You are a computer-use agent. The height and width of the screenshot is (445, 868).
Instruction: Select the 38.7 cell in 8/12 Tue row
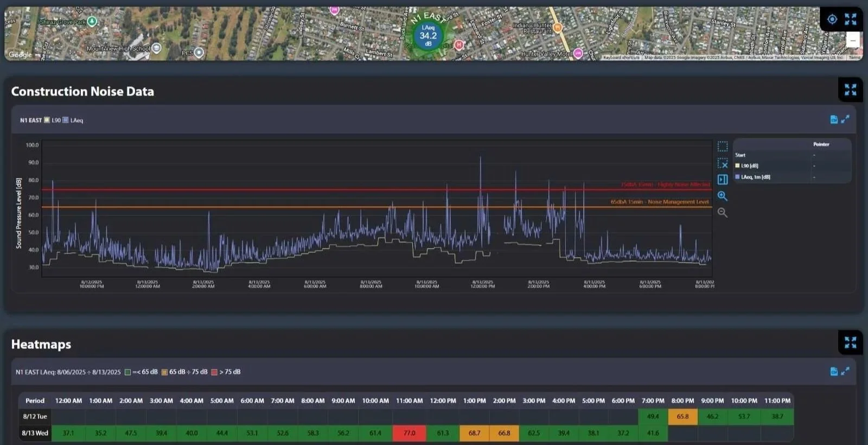click(x=777, y=417)
